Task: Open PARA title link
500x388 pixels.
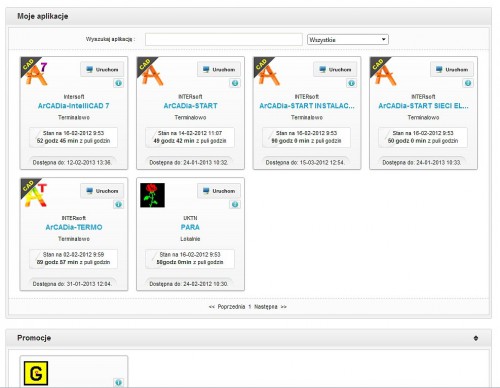Action: (x=190, y=227)
